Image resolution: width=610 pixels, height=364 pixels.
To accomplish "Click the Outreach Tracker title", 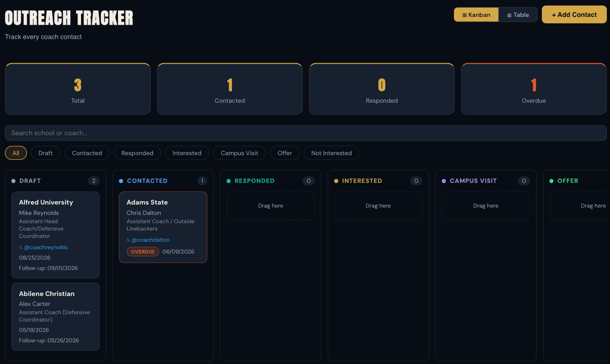I will [x=69, y=18].
